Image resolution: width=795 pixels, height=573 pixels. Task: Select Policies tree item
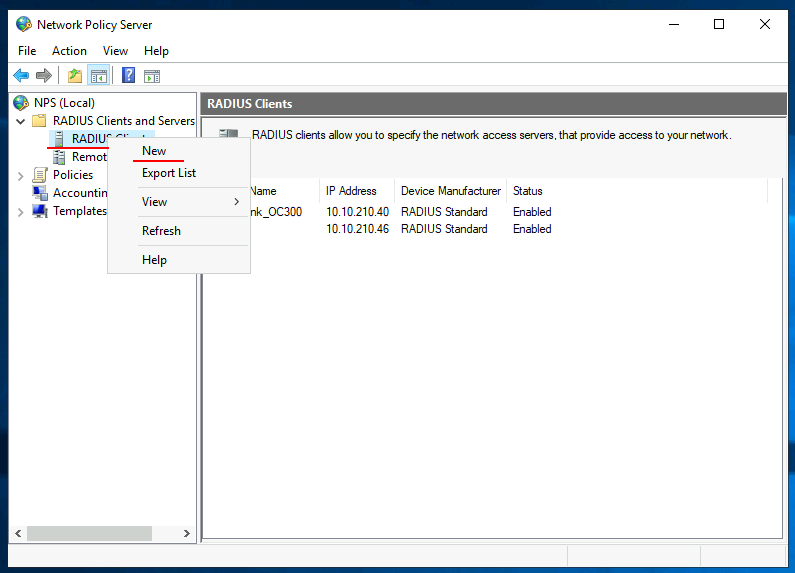pos(73,175)
